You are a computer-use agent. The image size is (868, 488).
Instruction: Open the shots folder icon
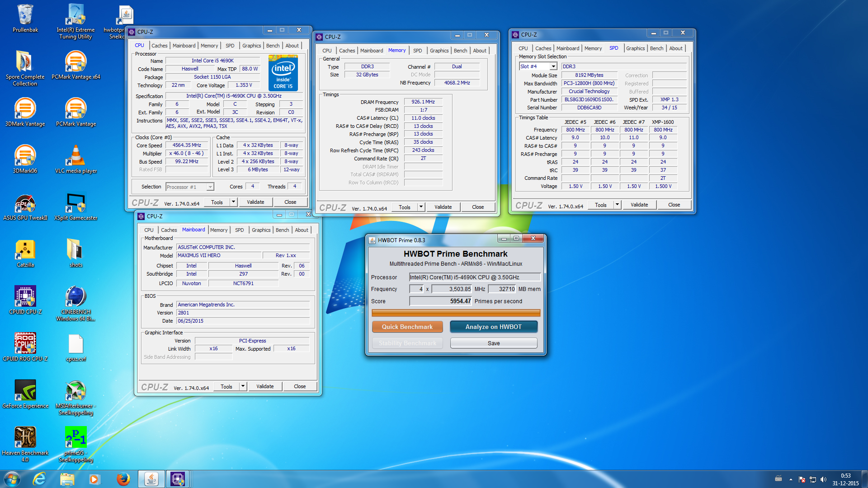click(75, 253)
